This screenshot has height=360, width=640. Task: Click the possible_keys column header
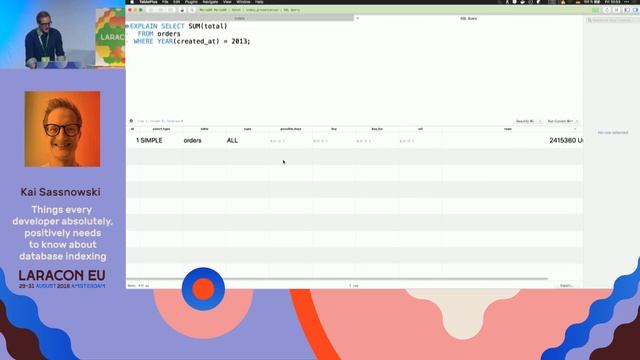point(291,129)
